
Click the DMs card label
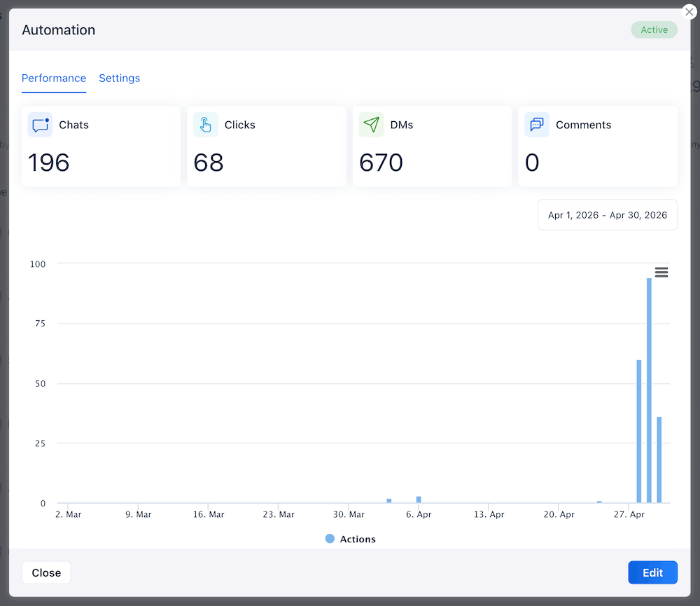(401, 125)
